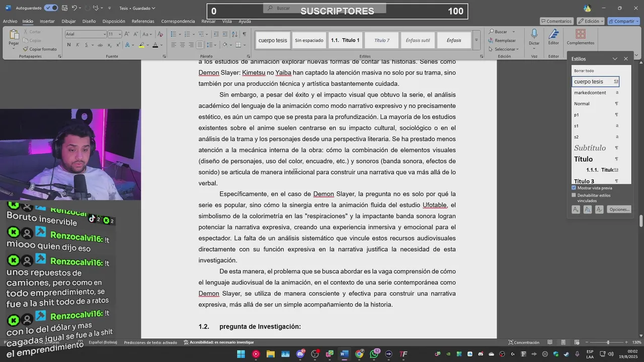644x362 pixels.
Task: Uncheck Mostrar vista previa
Action: (574, 188)
